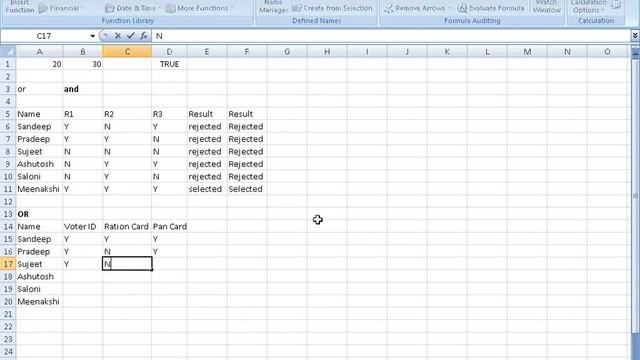Select column O header
The image size is (640, 360).
click(x=607, y=51)
